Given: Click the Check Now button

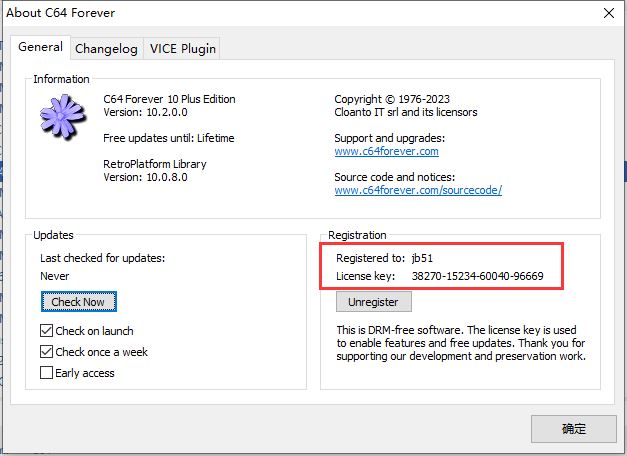Looking at the screenshot, I should (78, 302).
